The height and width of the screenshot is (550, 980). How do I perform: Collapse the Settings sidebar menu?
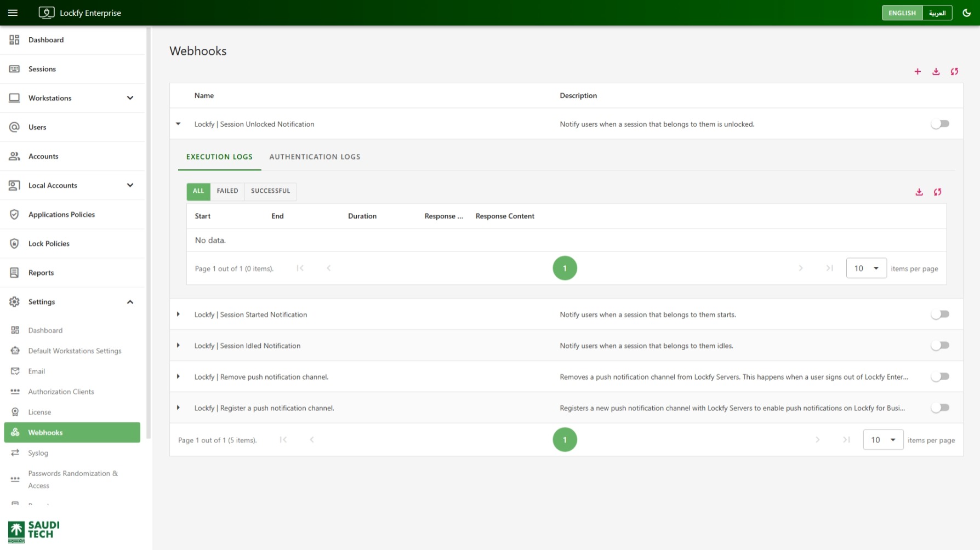pyautogui.click(x=73, y=302)
